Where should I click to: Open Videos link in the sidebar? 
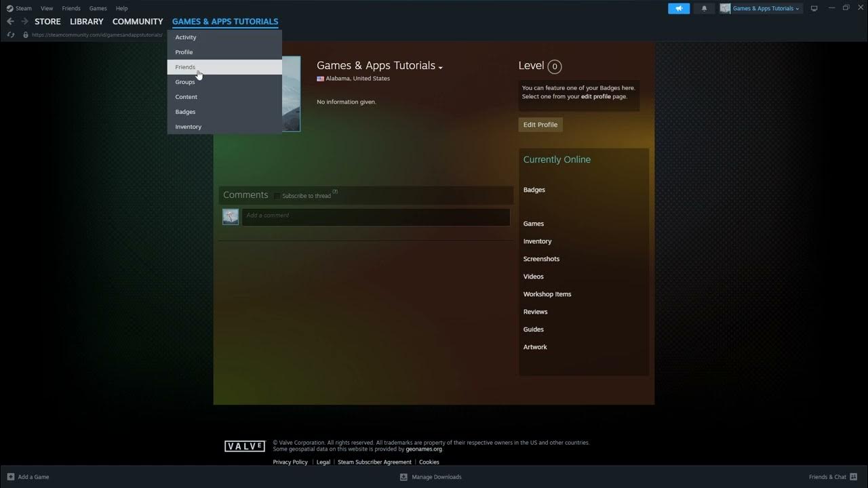coord(534,277)
